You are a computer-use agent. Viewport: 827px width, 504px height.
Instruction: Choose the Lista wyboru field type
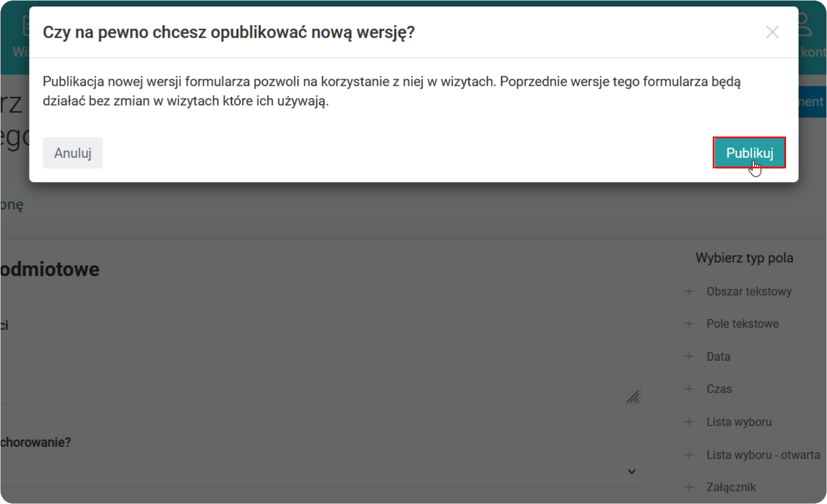(739, 422)
